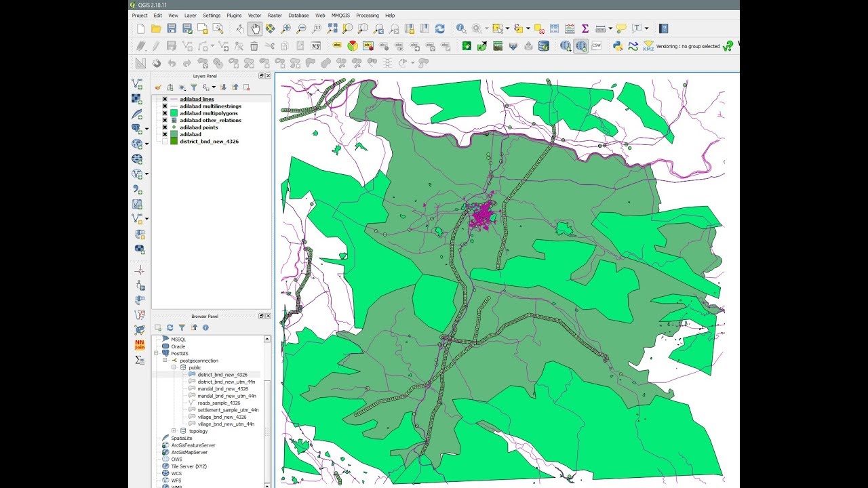Click the Zoom Full extent icon
The width and height of the screenshot is (868, 488).
pos(332,28)
